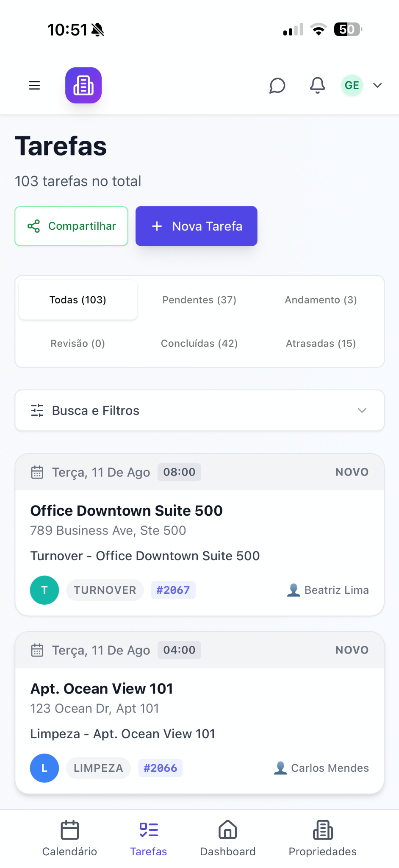The width and height of the screenshot is (399, 868).
Task: Open Tarefas in bottom navigation
Action: pos(149,838)
